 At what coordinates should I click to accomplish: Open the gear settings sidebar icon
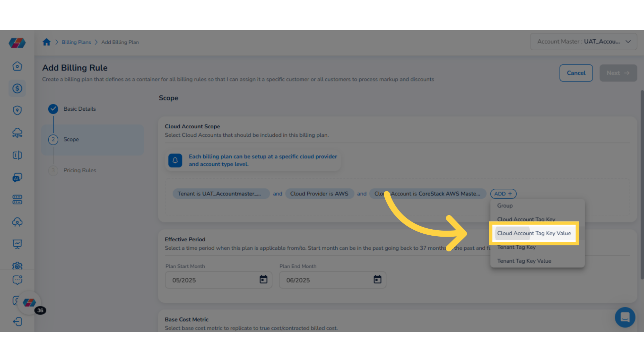coord(17,266)
